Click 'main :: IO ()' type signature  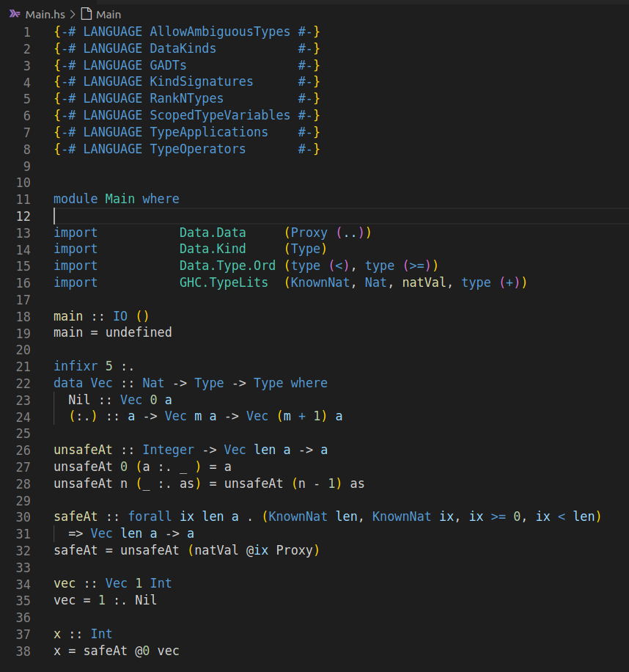[x=101, y=316]
